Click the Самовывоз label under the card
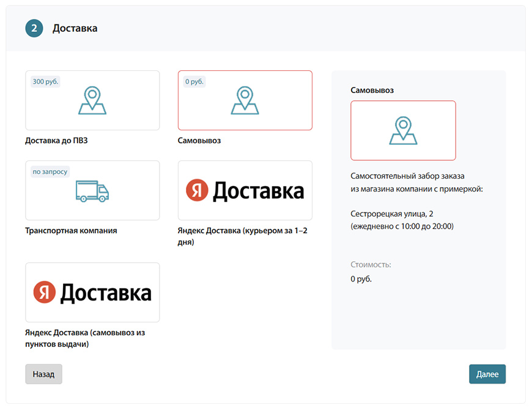The width and height of the screenshot is (532, 410). tap(199, 141)
